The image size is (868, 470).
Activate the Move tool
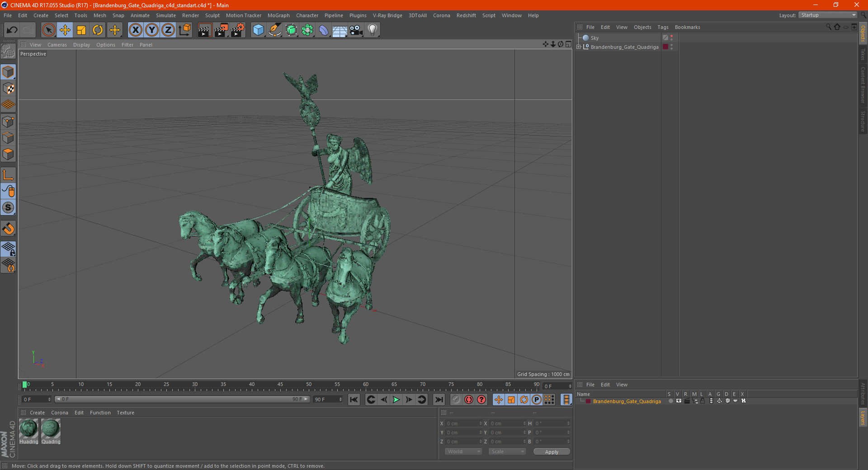[x=65, y=30]
